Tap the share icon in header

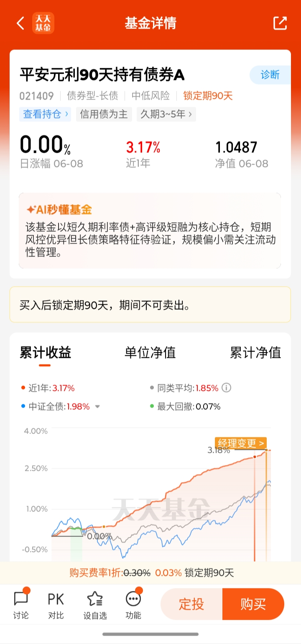280,23
